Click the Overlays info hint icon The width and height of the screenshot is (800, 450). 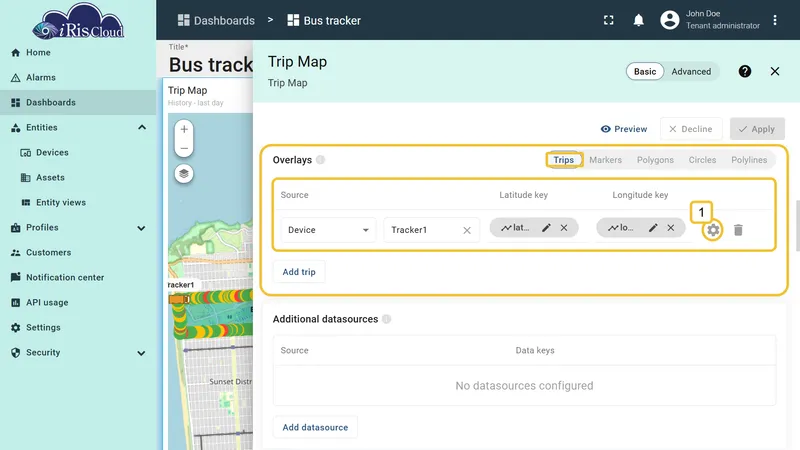pos(320,160)
